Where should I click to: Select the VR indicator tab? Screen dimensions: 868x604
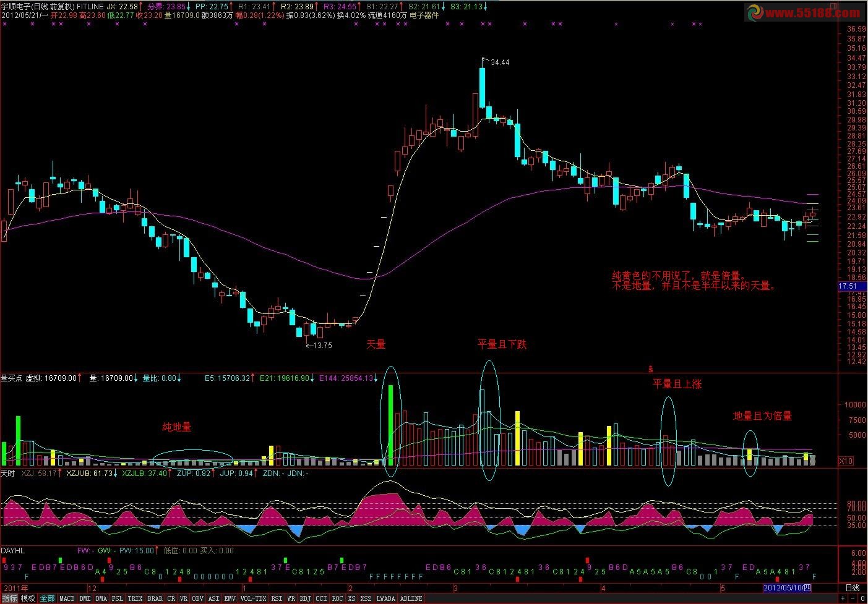[184, 598]
